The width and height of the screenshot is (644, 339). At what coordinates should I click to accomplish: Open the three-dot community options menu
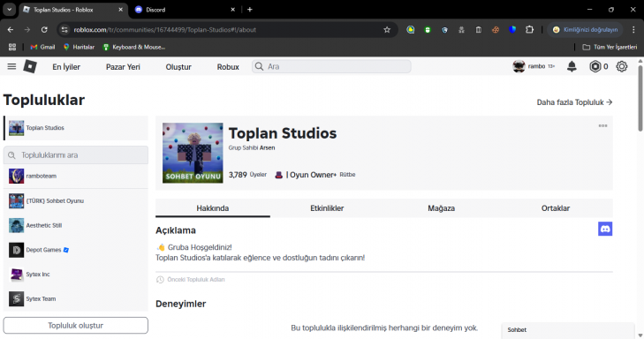602,125
